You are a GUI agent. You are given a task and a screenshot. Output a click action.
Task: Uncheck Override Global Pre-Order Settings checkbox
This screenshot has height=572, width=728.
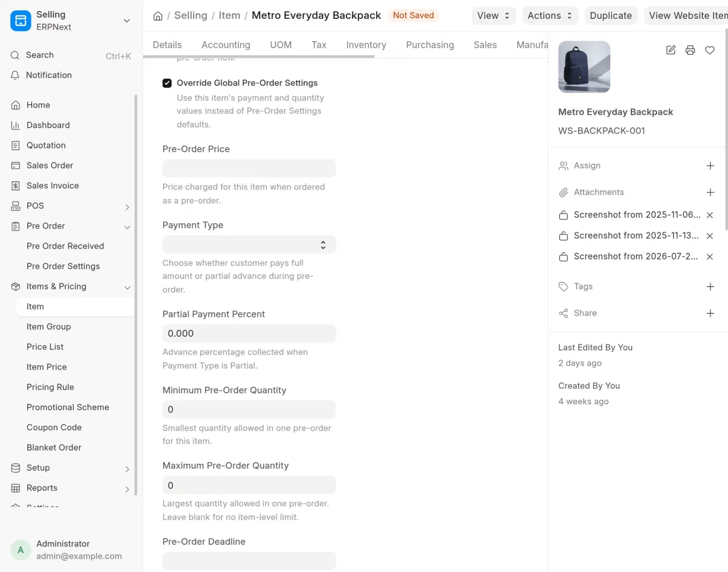pyautogui.click(x=167, y=83)
